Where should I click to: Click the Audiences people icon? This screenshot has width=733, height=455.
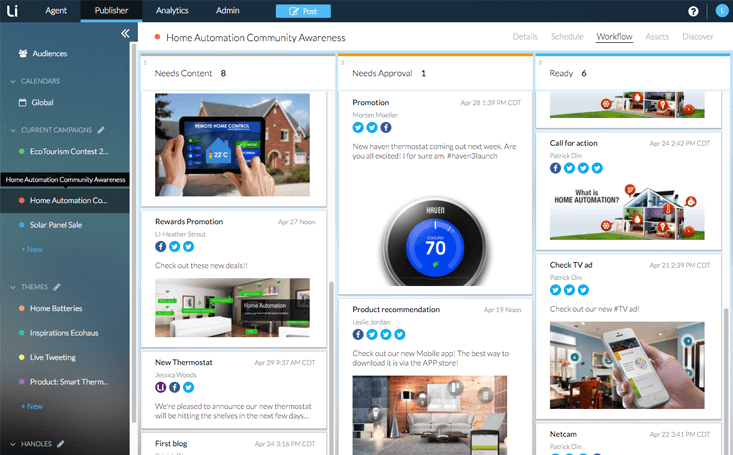pos(22,53)
